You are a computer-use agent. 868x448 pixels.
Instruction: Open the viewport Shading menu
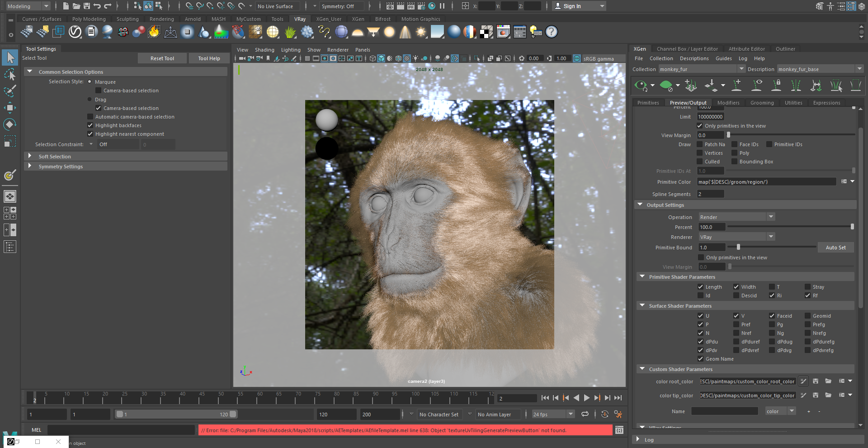[264, 50]
